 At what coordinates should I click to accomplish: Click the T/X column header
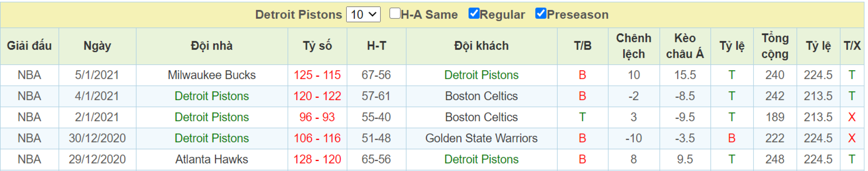pyautogui.click(x=852, y=46)
